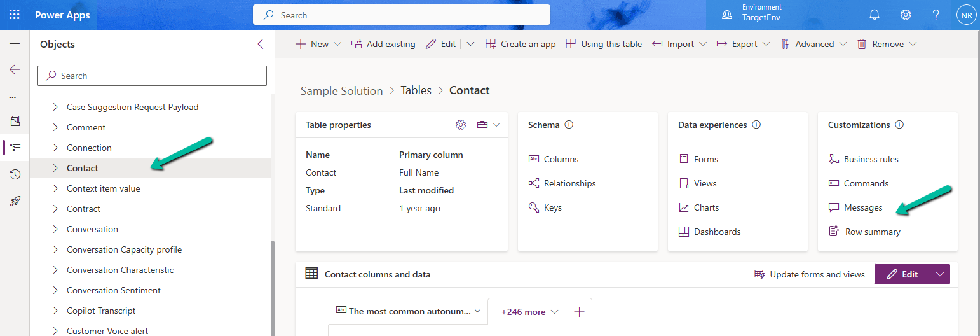Open Business rules
Image resolution: width=980 pixels, height=336 pixels.
click(864, 159)
